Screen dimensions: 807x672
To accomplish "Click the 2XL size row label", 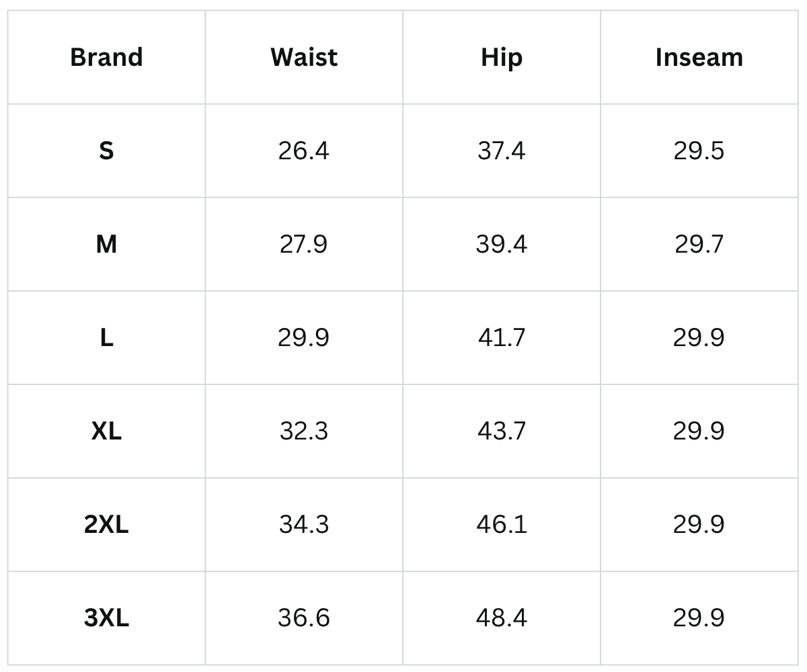I will (106, 524).
